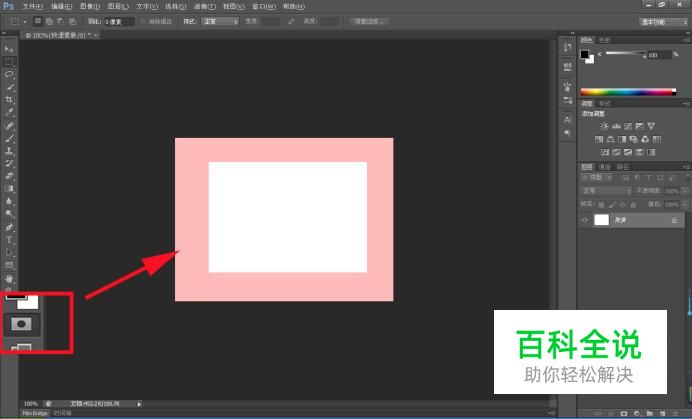Select the Crop tool
692x419 pixels.
point(9,100)
